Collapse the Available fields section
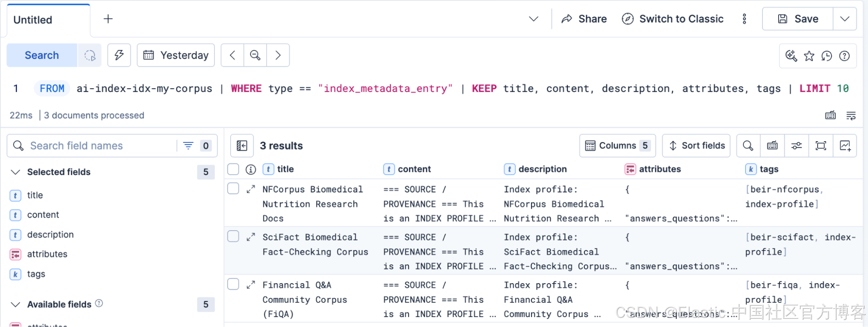This screenshot has width=868, height=327. click(x=16, y=304)
